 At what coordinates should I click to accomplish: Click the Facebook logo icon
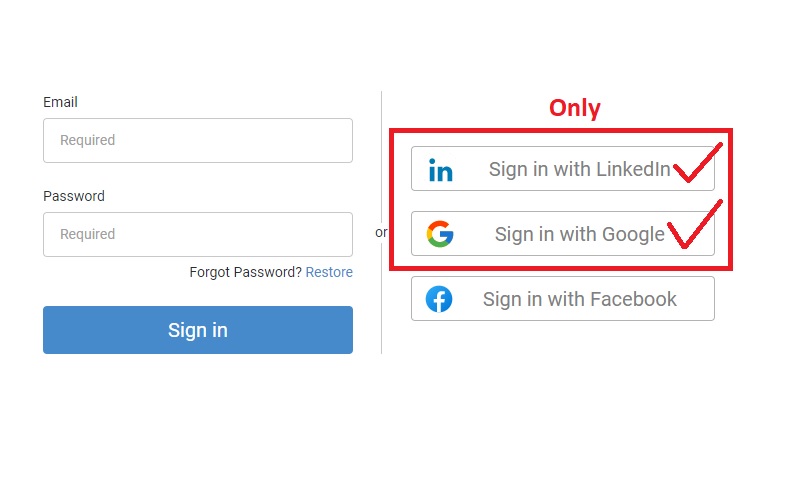pyautogui.click(x=439, y=299)
